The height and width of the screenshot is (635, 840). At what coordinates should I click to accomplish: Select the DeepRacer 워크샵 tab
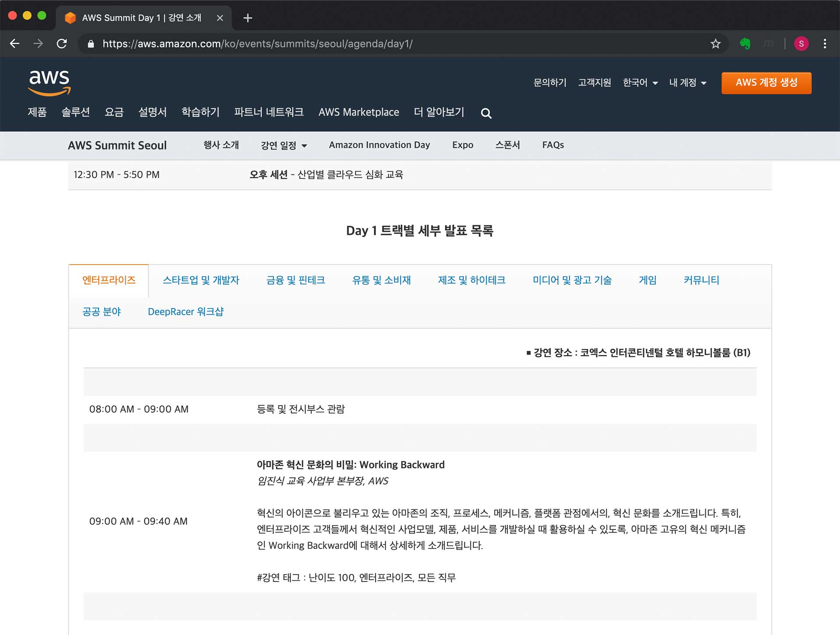185,312
